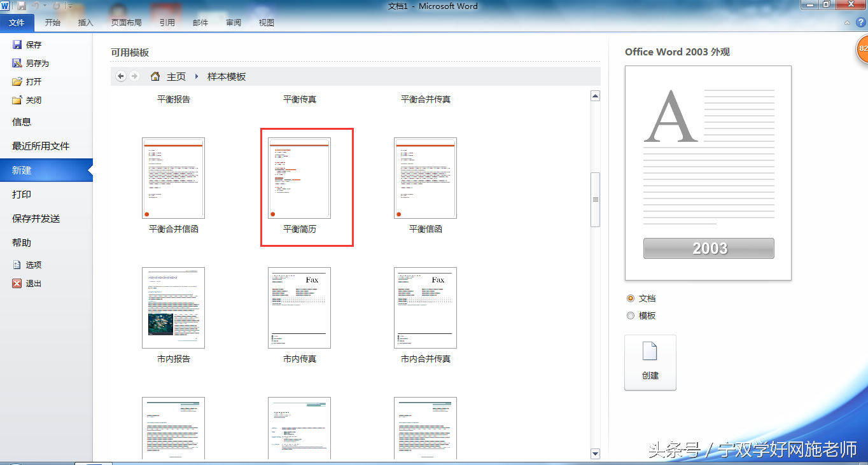Click the 平衡传真 template label

300,99
